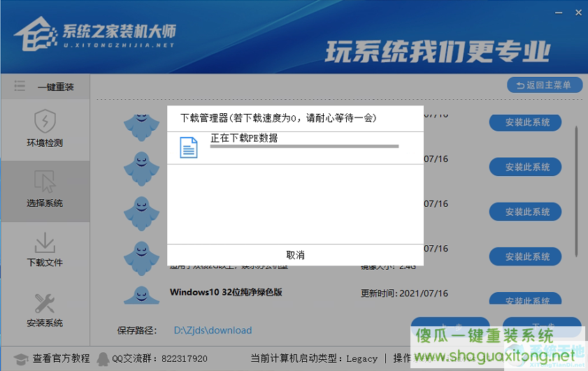Click QQ交流群 822317920 text

(x=159, y=358)
